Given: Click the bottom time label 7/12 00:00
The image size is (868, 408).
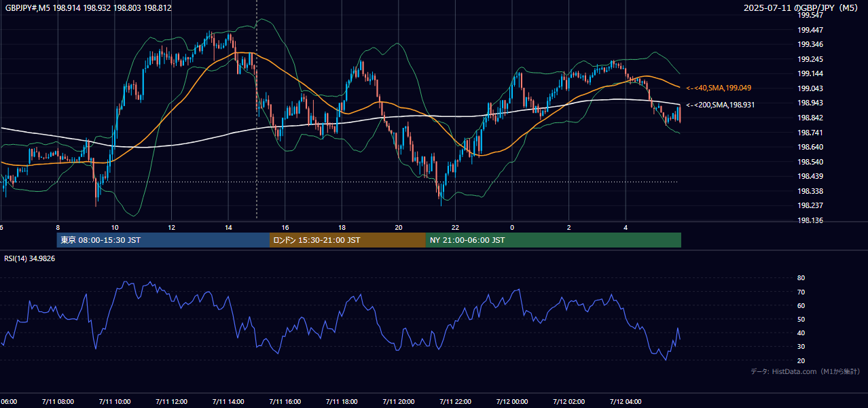Looking at the screenshot, I should click(512, 402).
